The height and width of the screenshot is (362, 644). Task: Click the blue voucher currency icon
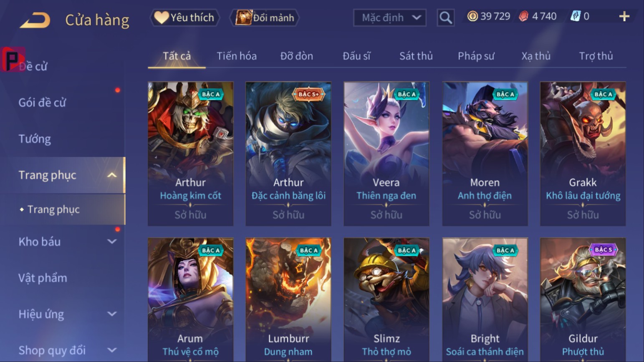coord(576,16)
